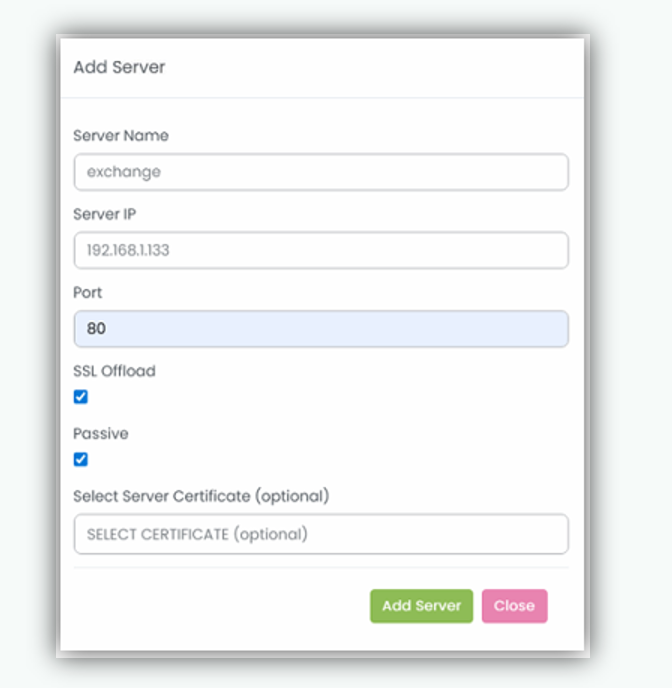Click the 192.168.1.133 placeholder text
Screen dimensions: 672x688
coord(128,250)
